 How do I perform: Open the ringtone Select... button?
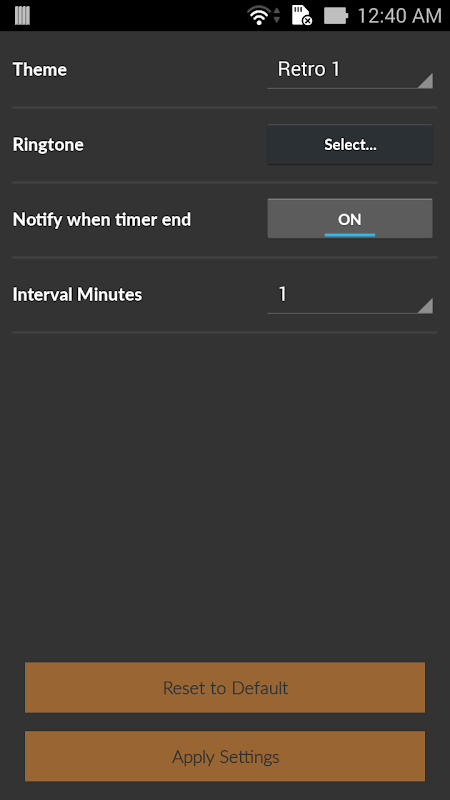[349, 144]
